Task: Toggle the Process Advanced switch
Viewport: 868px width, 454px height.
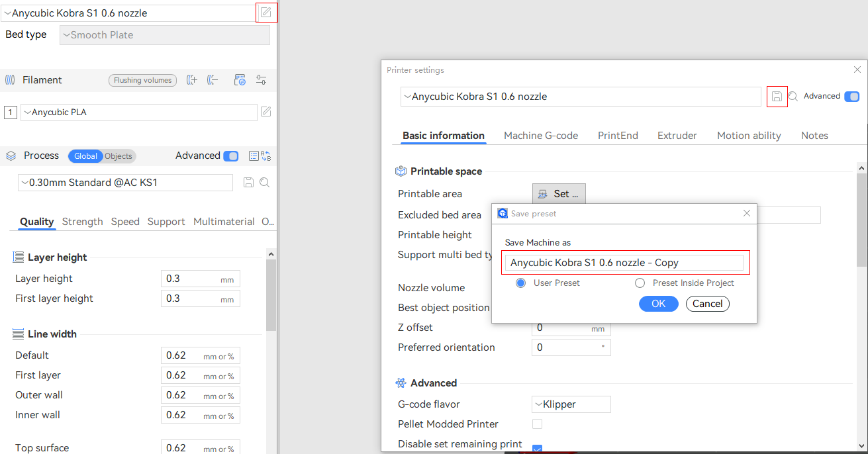Action: (230, 156)
